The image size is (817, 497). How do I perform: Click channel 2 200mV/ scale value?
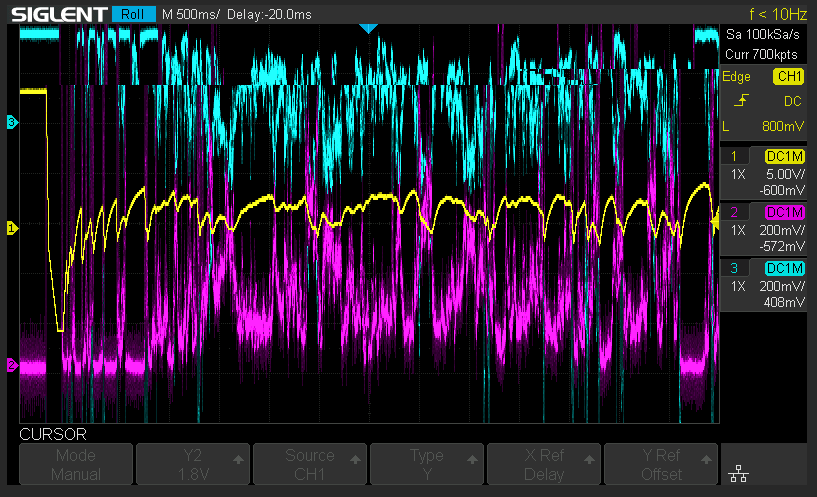pos(782,230)
